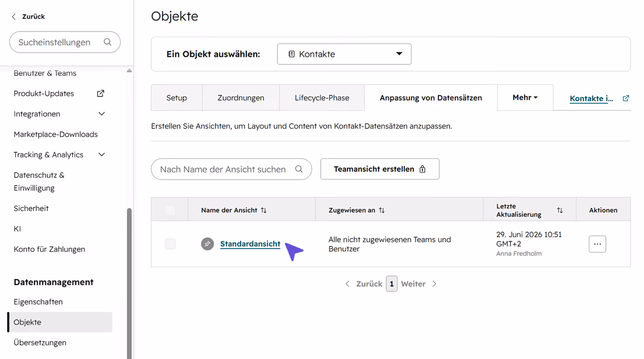Click the magnifier icon in Sucheinstellungen
644x359 pixels.
pyautogui.click(x=107, y=42)
